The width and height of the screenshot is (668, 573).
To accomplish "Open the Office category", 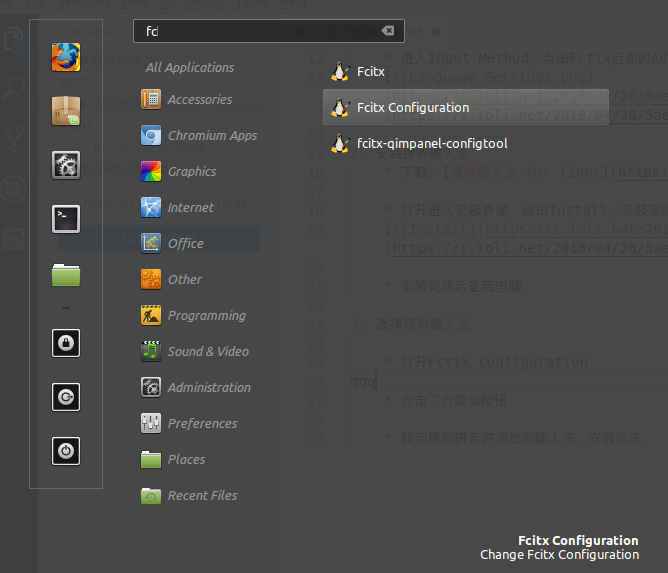I will tap(173, 244).
